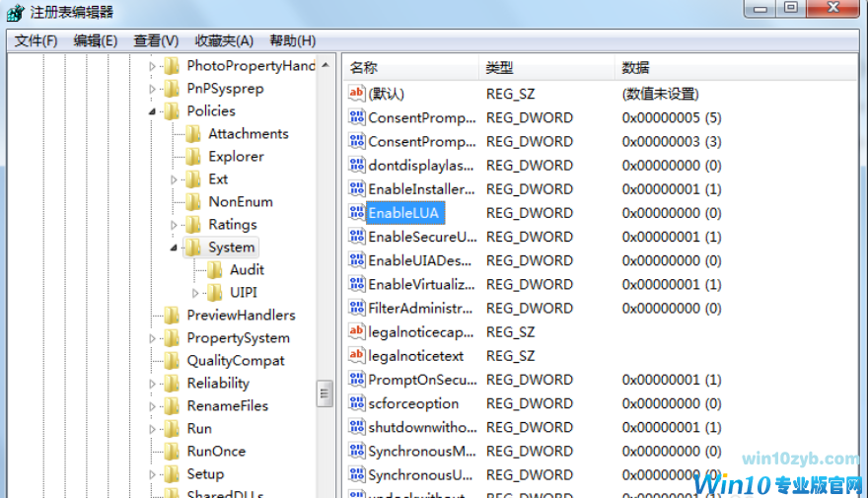Select the EnableLUA value name

click(x=404, y=213)
